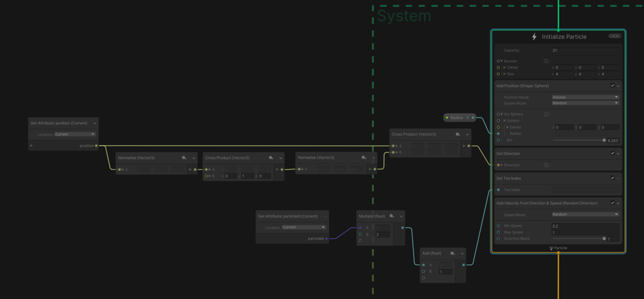644x299 pixels.
Task: Collapse the Sphere foldout under Arc Sphere
Action: (504, 121)
